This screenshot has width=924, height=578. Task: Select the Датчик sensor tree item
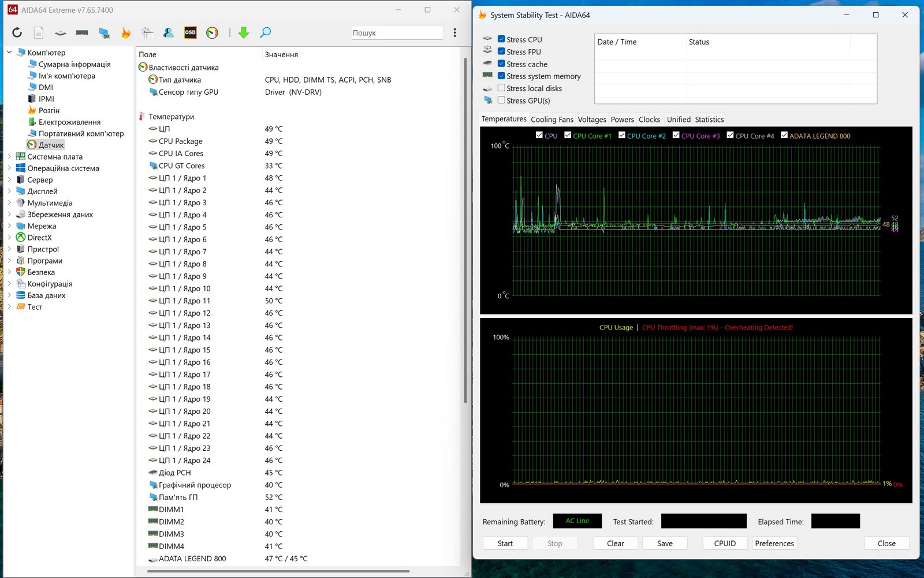tap(51, 145)
